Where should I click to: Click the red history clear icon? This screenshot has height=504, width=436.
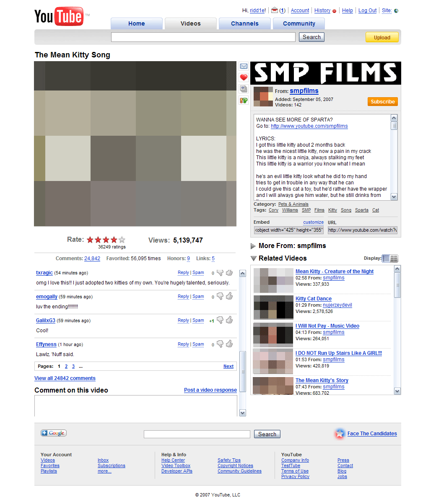tap(334, 11)
